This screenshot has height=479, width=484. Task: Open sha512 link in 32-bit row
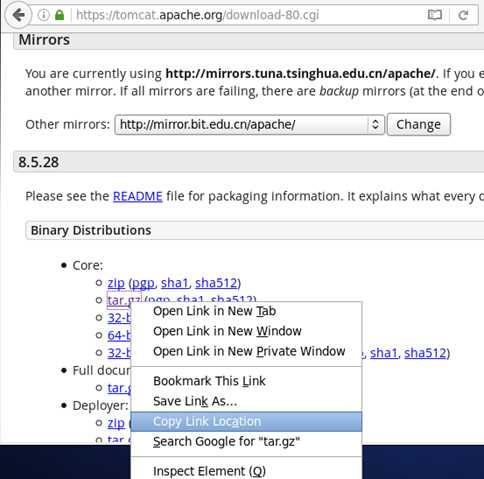425,353
